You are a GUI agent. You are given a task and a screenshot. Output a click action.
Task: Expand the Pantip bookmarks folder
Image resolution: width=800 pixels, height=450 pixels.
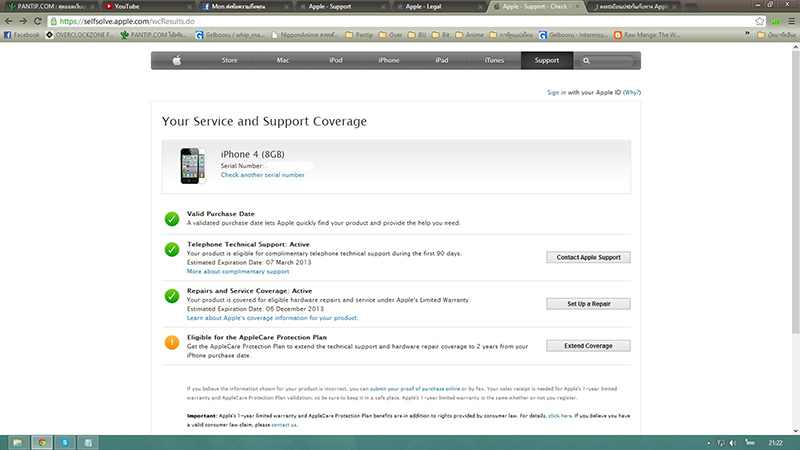[359, 35]
